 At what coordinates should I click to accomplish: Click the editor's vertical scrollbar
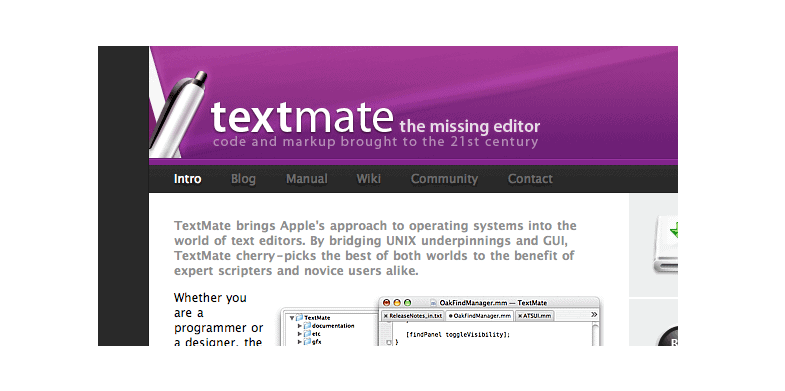[595, 334]
